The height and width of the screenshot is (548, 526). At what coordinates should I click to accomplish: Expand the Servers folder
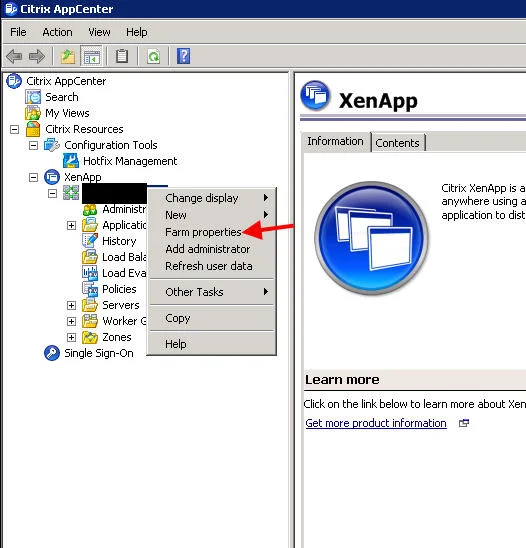click(x=71, y=305)
